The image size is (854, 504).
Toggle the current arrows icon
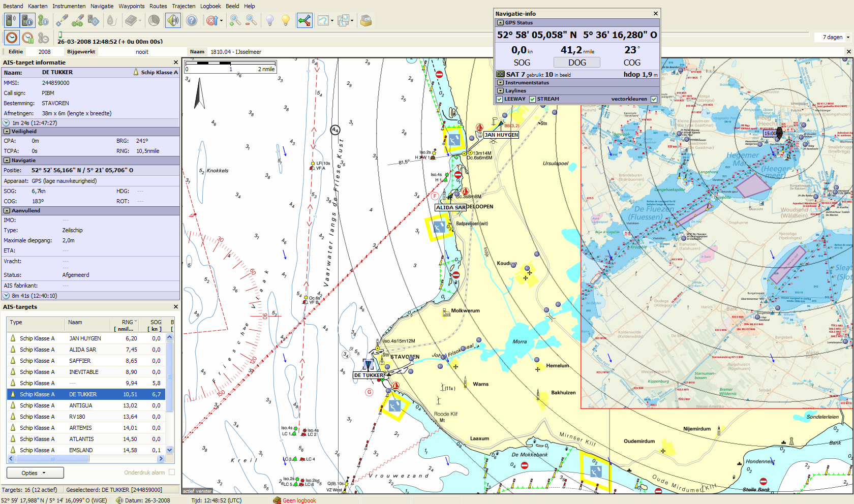coord(304,20)
